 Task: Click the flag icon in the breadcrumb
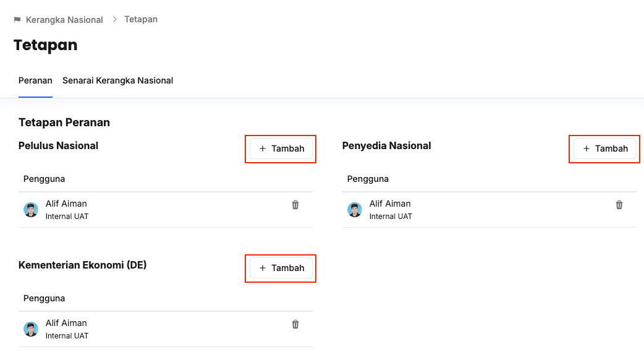tap(17, 20)
